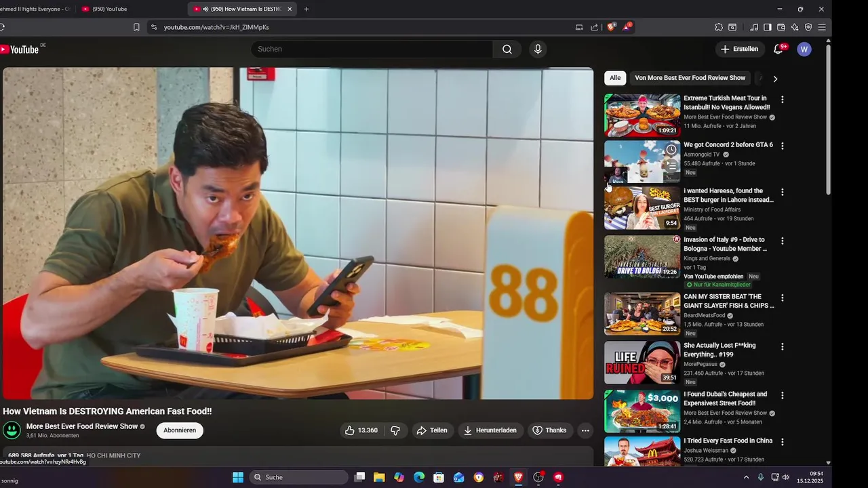Like the video with thumbs up
This screenshot has width=868, height=488.
361,430
